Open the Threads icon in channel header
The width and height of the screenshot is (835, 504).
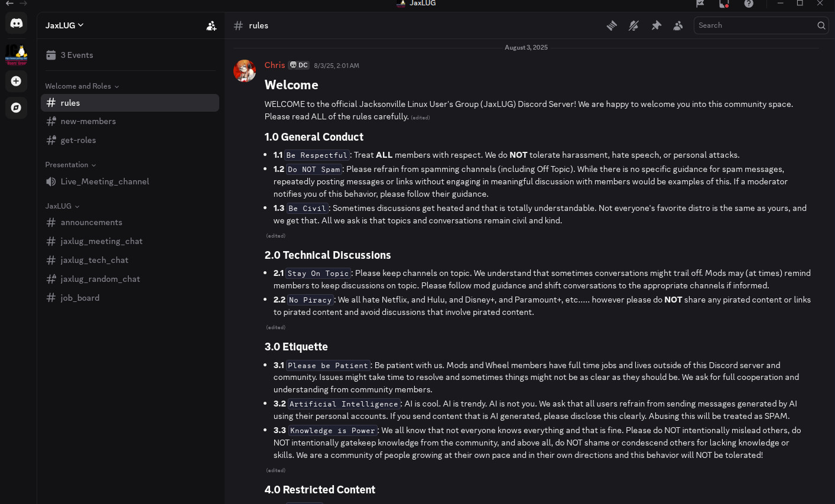click(612, 25)
